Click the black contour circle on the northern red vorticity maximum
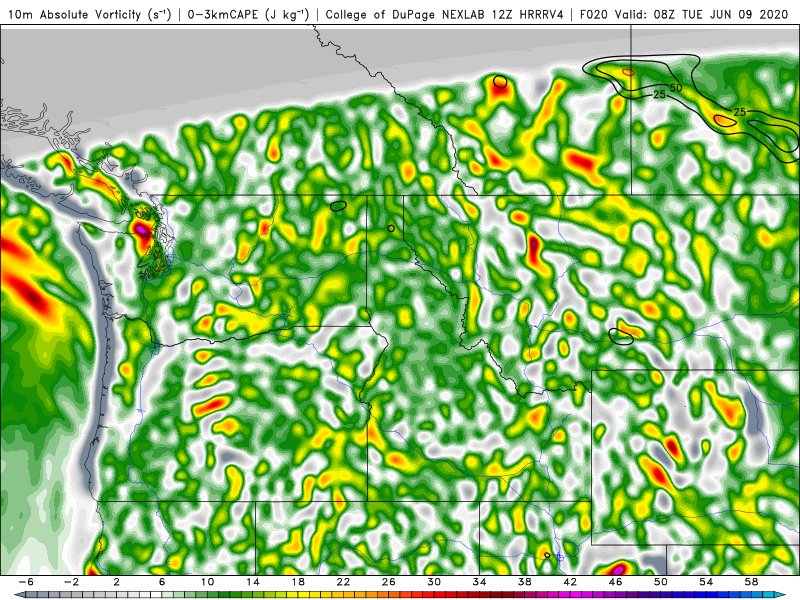The height and width of the screenshot is (600, 800). click(500, 82)
